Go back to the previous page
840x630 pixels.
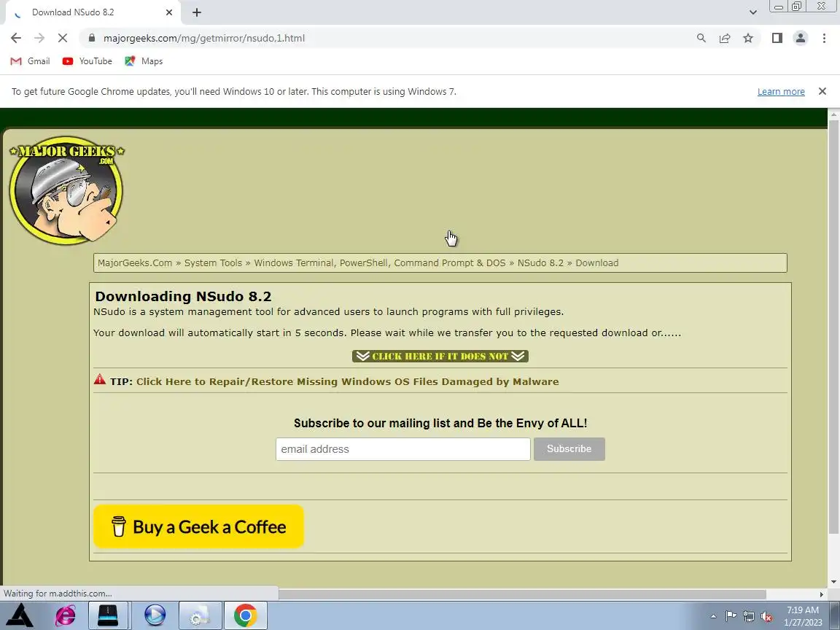(15, 38)
